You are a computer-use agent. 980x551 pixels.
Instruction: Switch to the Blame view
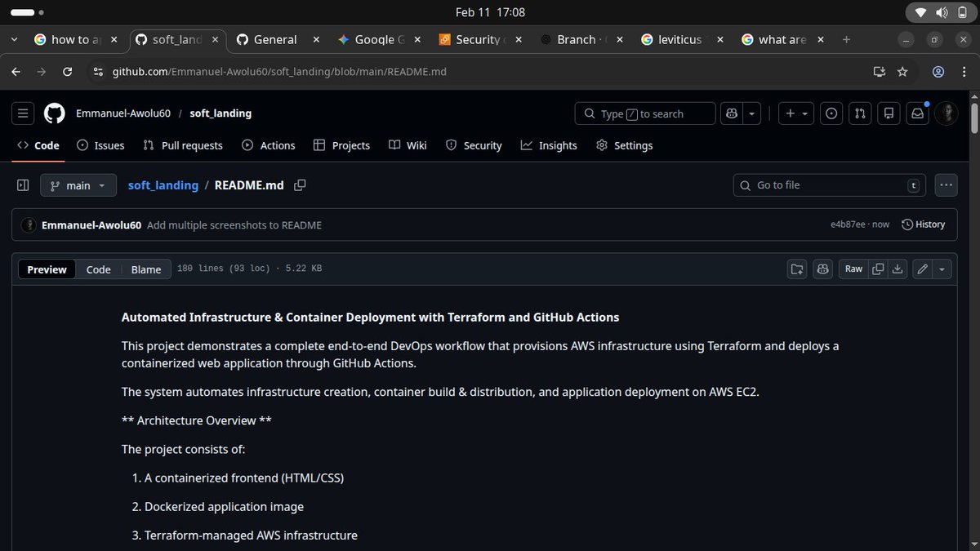[x=146, y=269]
